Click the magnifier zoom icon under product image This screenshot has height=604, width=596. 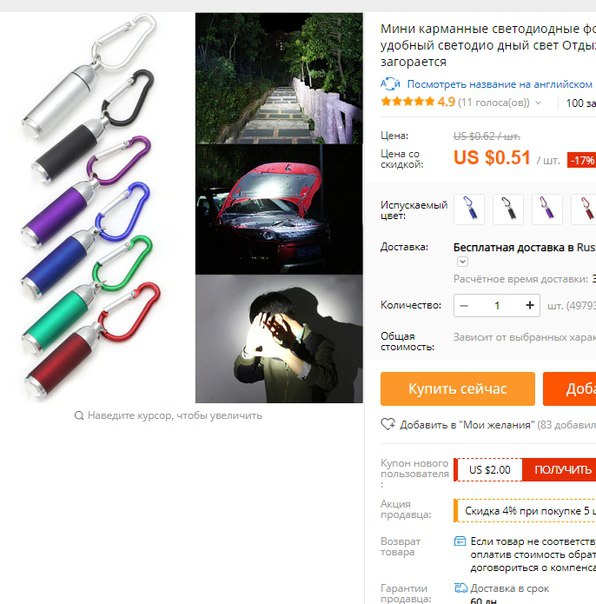click(79, 416)
